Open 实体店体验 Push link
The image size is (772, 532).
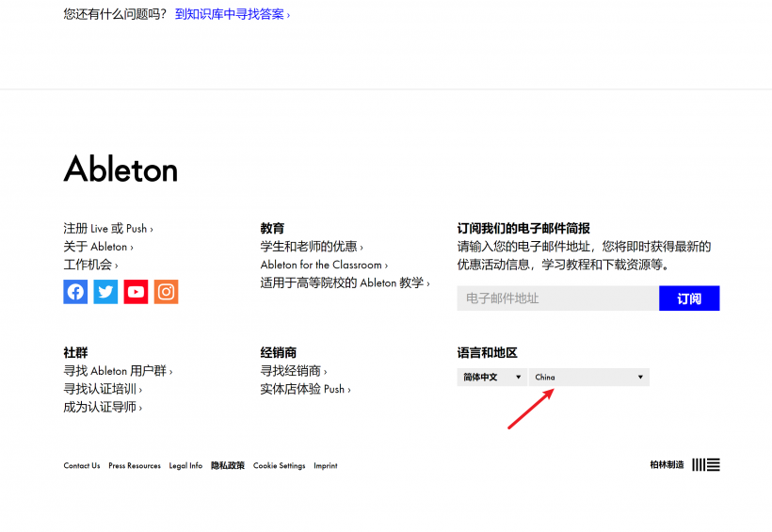(x=306, y=389)
